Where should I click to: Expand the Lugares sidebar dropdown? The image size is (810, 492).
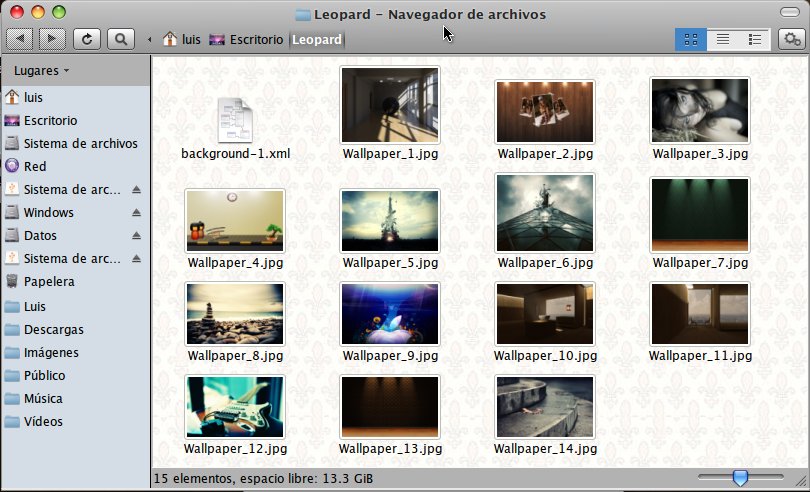pyautogui.click(x=41, y=70)
